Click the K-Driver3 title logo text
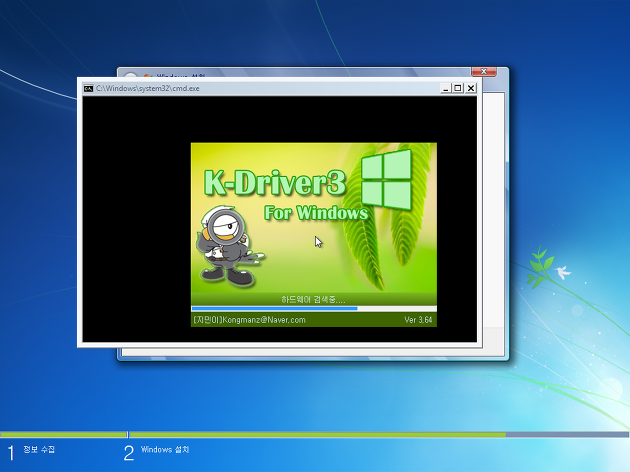The width and height of the screenshot is (630, 472). tap(275, 183)
